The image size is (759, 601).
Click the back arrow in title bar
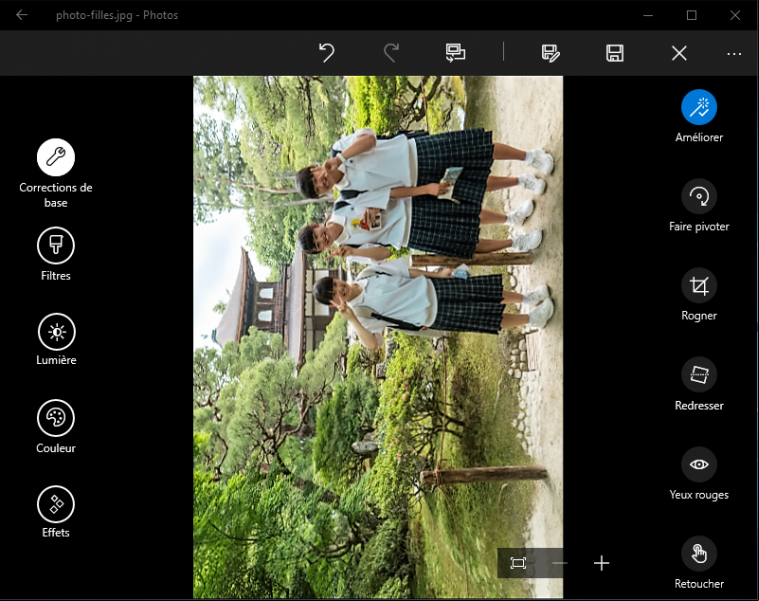(x=22, y=15)
